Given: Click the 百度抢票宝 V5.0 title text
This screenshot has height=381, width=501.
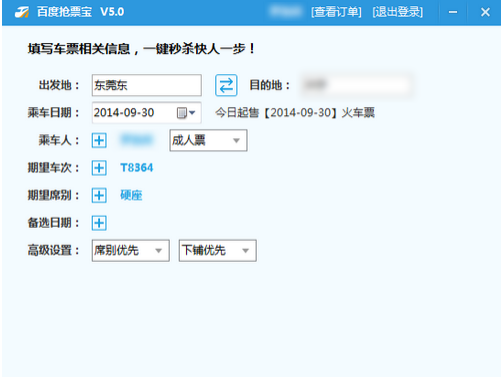Looking at the screenshot, I should coord(80,12).
